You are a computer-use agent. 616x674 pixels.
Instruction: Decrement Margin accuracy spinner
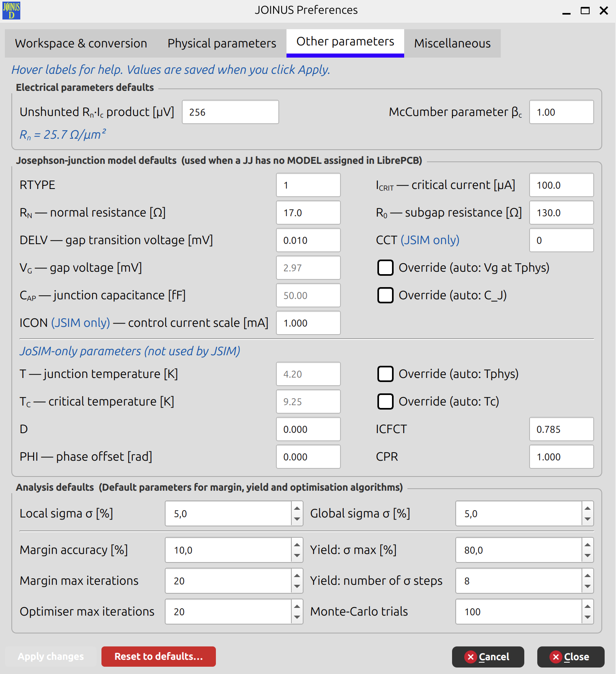pos(297,556)
